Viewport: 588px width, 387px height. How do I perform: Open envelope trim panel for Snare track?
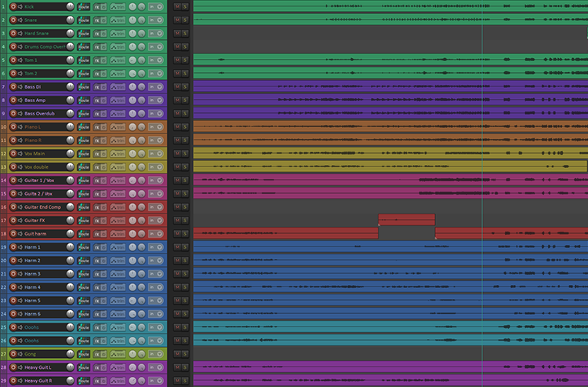pyautogui.click(x=118, y=20)
